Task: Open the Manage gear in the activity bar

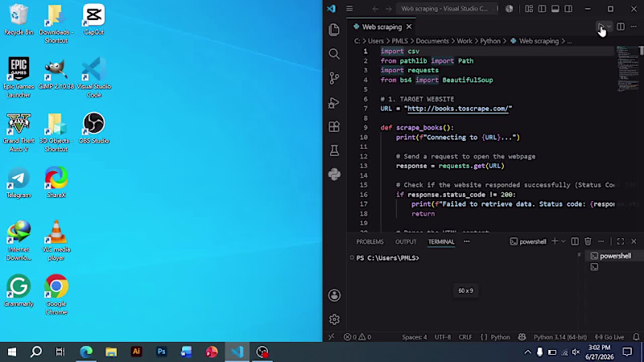Action: 334,319
